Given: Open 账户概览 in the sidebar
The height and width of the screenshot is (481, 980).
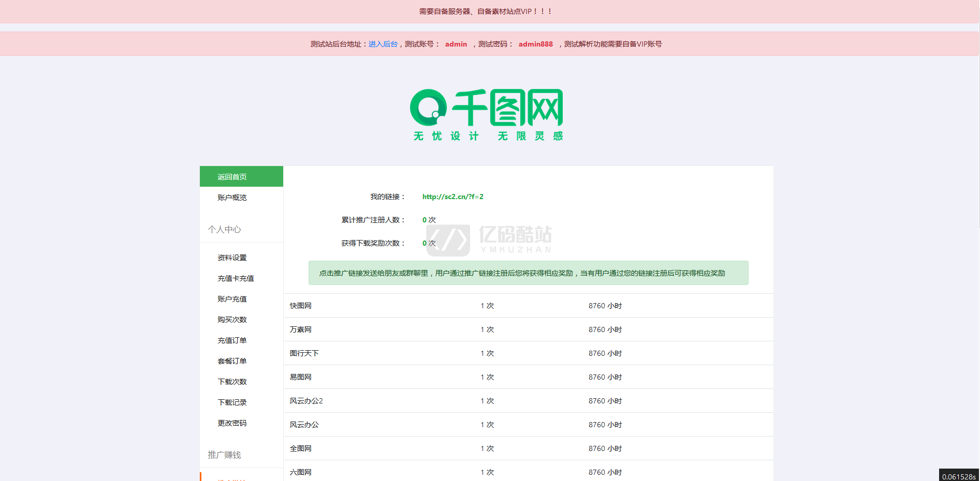Looking at the screenshot, I should click(x=232, y=198).
